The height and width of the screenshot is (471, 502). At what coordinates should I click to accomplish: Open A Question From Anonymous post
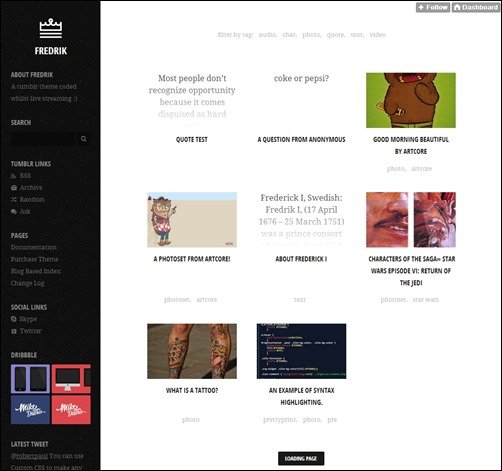pyautogui.click(x=301, y=140)
